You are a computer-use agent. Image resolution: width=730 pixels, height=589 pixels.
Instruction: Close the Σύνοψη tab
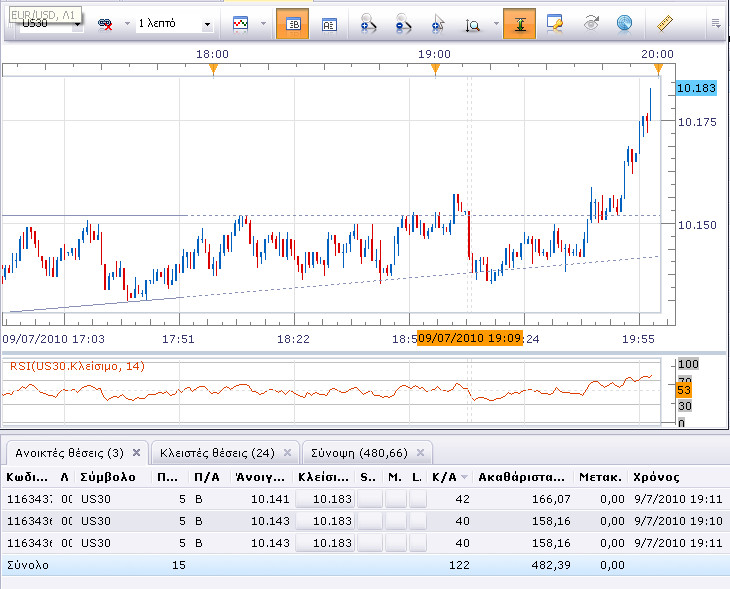(x=420, y=453)
